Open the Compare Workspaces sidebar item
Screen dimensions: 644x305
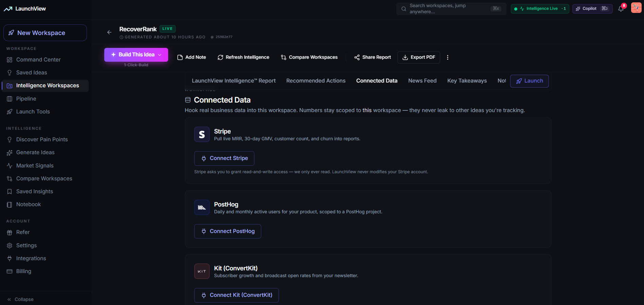click(x=45, y=179)
